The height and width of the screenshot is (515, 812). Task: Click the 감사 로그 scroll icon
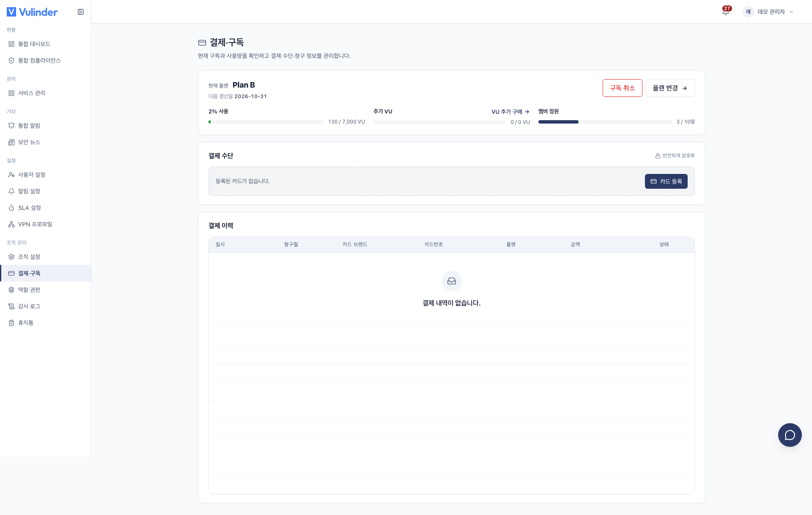[11, 306]
